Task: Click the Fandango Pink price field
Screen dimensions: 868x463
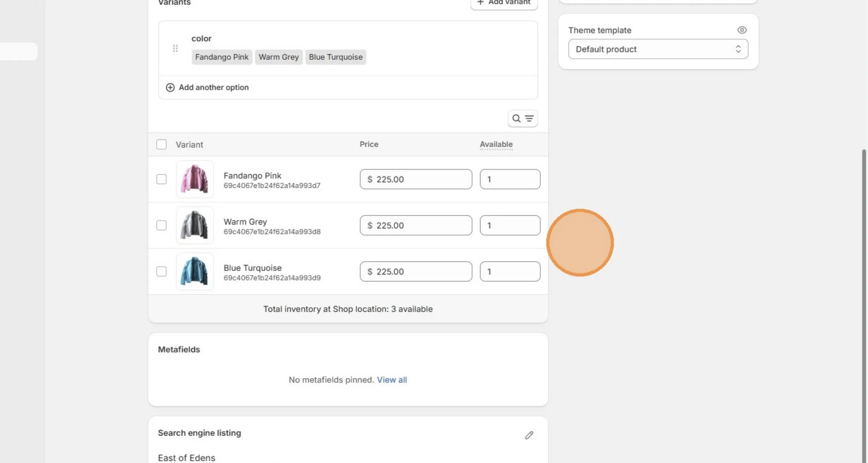Action: 416,179
